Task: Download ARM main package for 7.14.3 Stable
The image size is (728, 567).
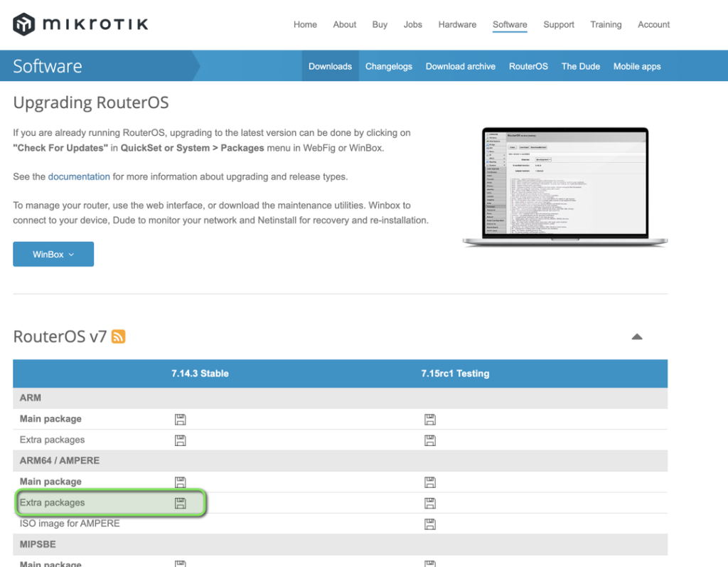Action: point(180,419)
